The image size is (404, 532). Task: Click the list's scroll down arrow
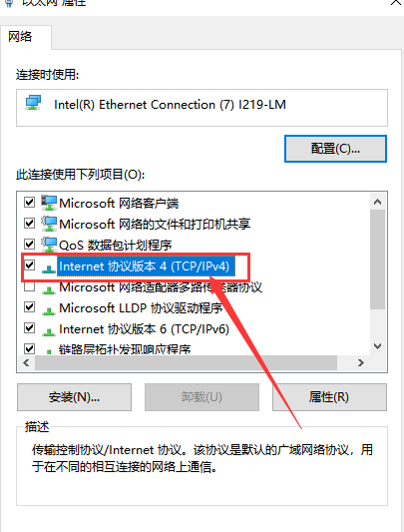(377, 346)
